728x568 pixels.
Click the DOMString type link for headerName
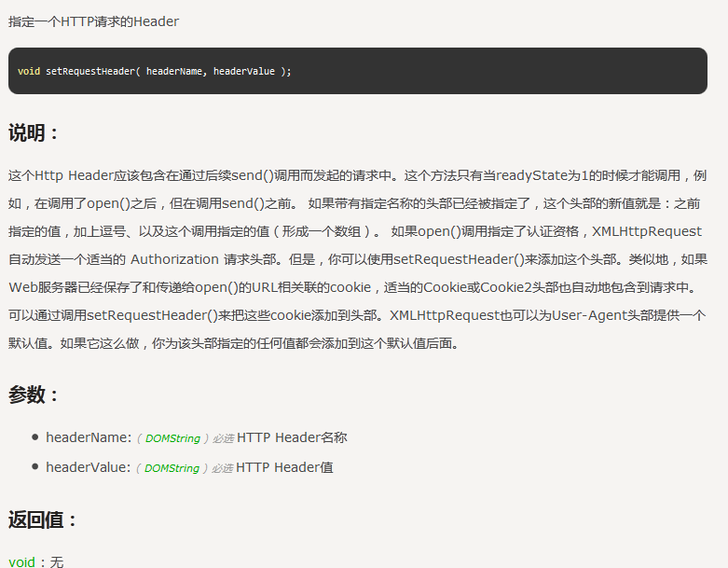[172, 438]
